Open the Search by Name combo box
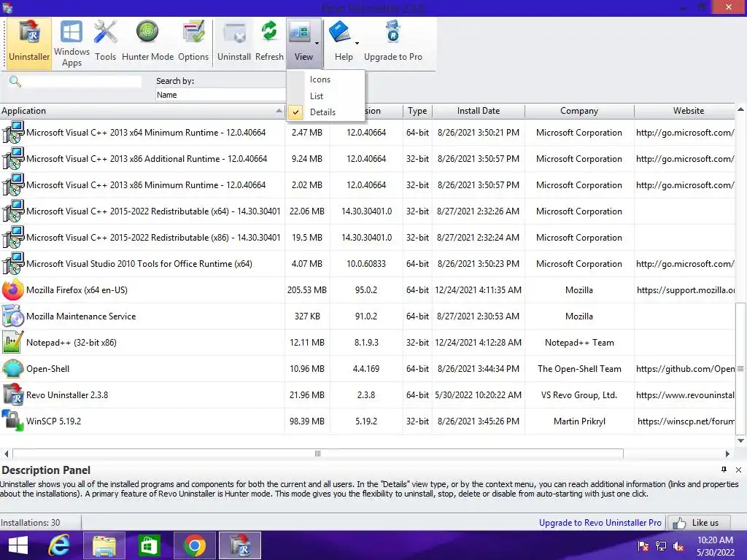The height and width of the screenshot is (560, 747). coord(220,95)
